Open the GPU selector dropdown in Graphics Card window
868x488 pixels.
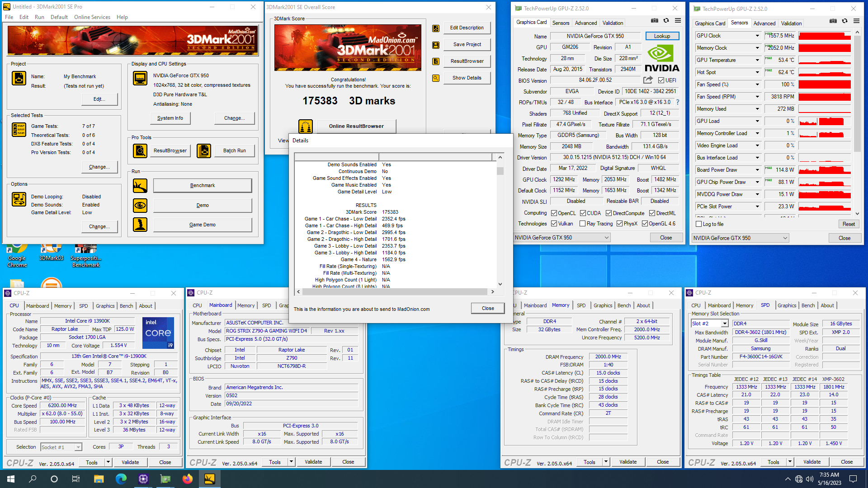[562, 238]
